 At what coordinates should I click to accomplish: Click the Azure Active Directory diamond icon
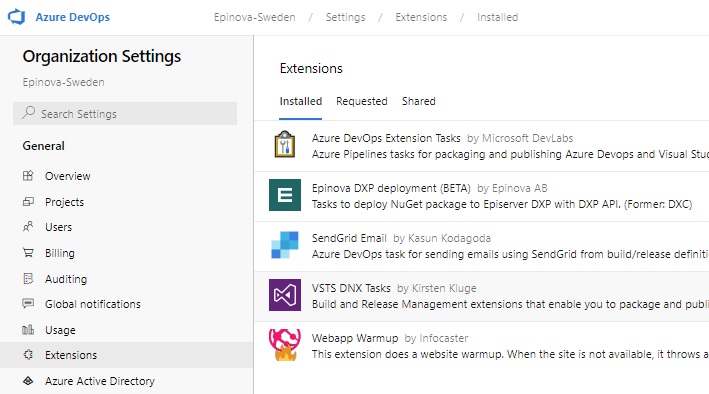tap(28, 381)
